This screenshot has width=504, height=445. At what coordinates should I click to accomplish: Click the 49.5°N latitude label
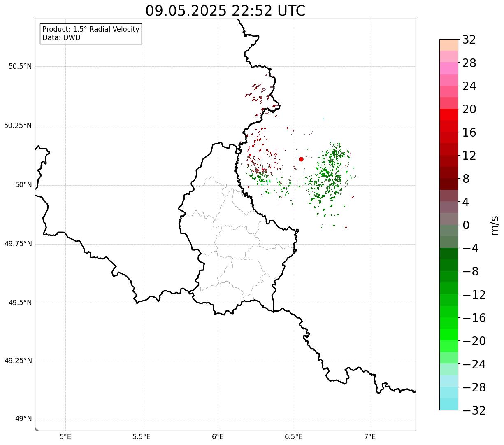point(20,303)
